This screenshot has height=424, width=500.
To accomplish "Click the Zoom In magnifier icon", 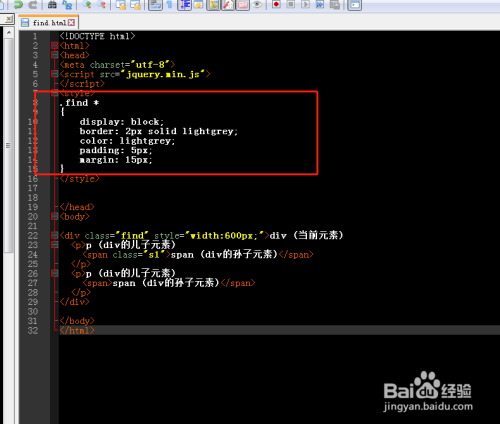I will (x=87, y=4).
